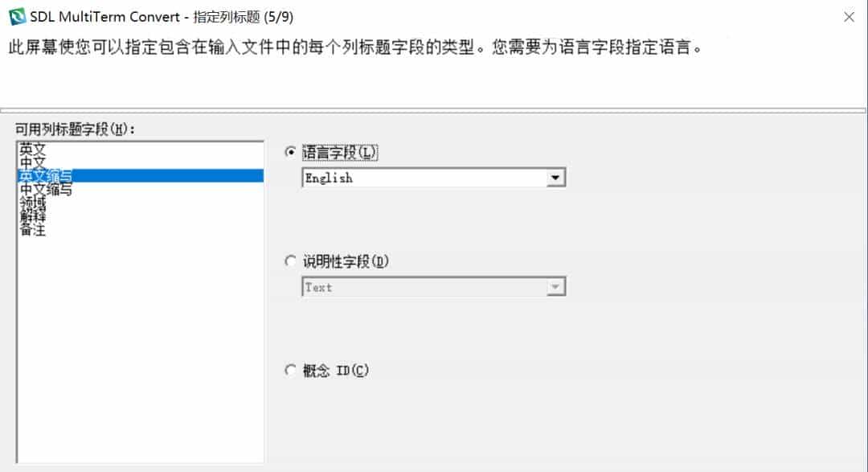Select the 英文 field in the list
Image resolution: width=868 pixels, height=472 pixels.
[32, 148]
